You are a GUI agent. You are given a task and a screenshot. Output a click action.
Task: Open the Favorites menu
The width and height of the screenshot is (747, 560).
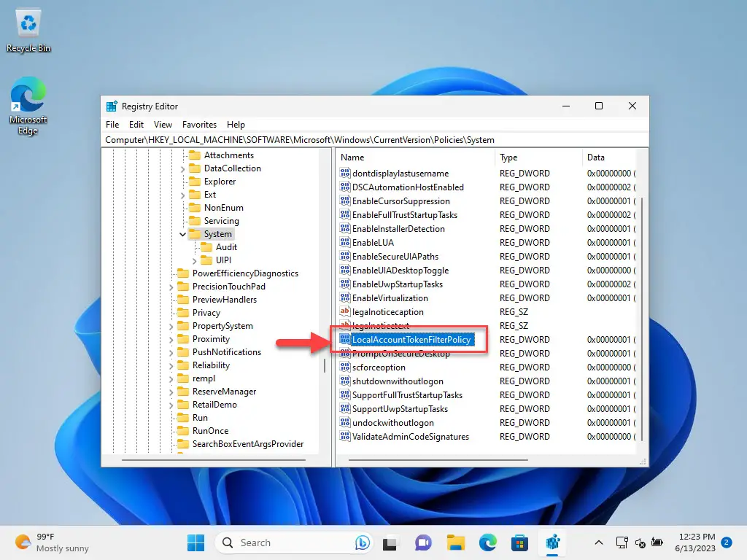click(x=199, y=124)
